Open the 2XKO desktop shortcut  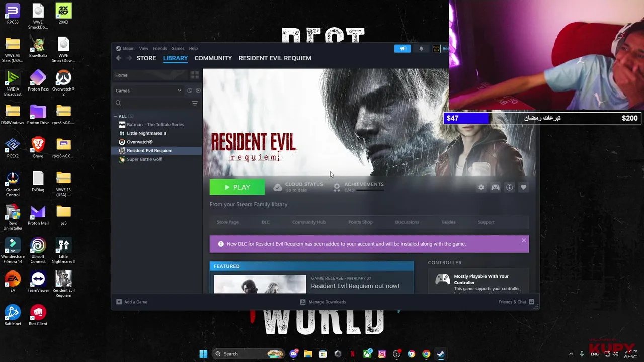tap(63, 14)
